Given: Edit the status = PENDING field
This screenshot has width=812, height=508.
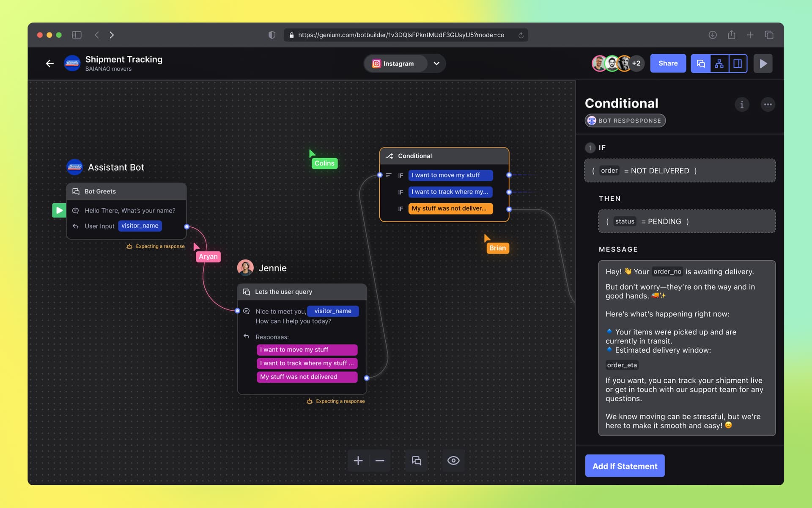Looking at the screenshot, I should 686,221.
